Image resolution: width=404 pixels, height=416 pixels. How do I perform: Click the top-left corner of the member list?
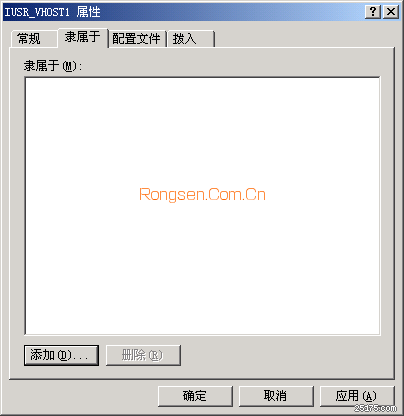coord(28,81)
